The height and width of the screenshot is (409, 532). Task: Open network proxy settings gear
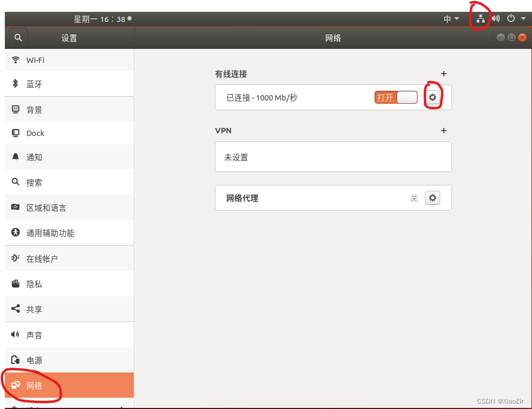(433, 198)
